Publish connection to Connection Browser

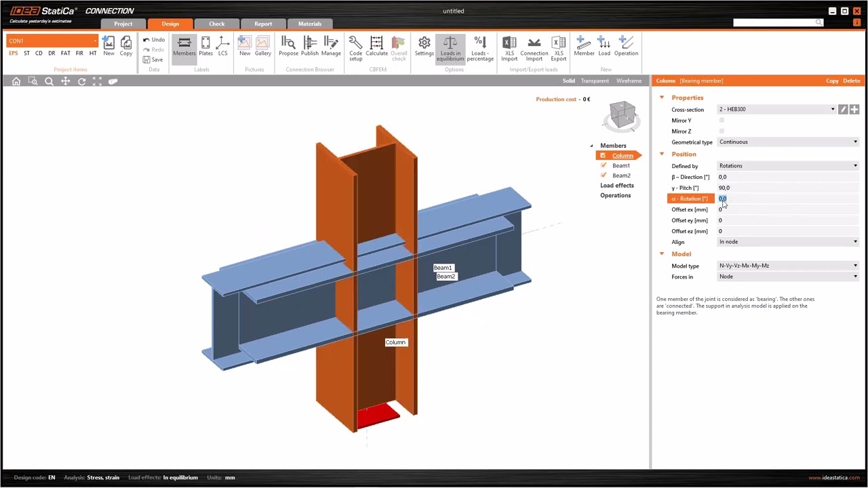pyautogui.click(x=310, y=46)
